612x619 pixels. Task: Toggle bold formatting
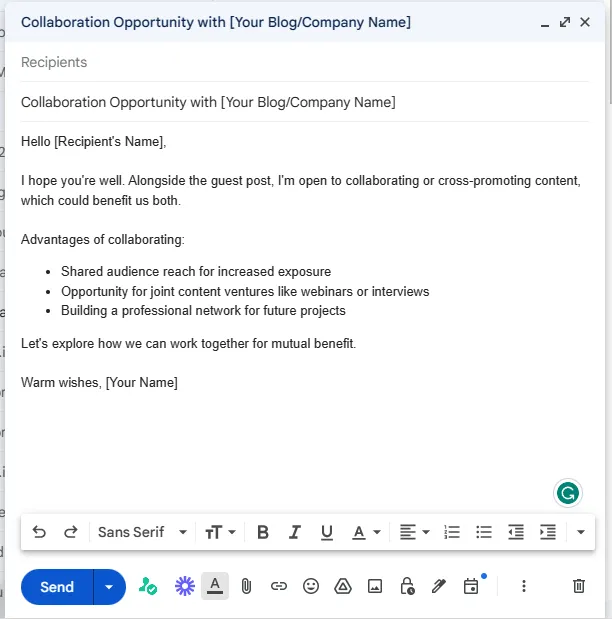[263, 532]
